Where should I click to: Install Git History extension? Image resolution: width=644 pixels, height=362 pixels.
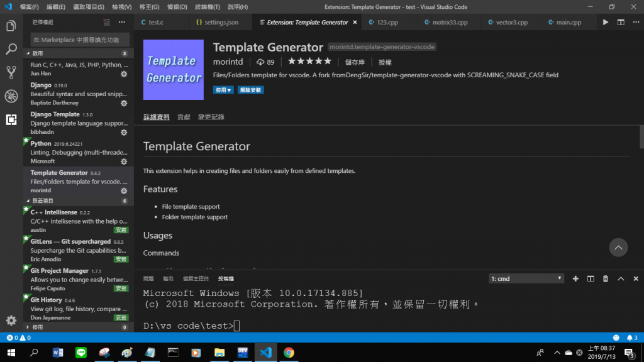point(121,317)
